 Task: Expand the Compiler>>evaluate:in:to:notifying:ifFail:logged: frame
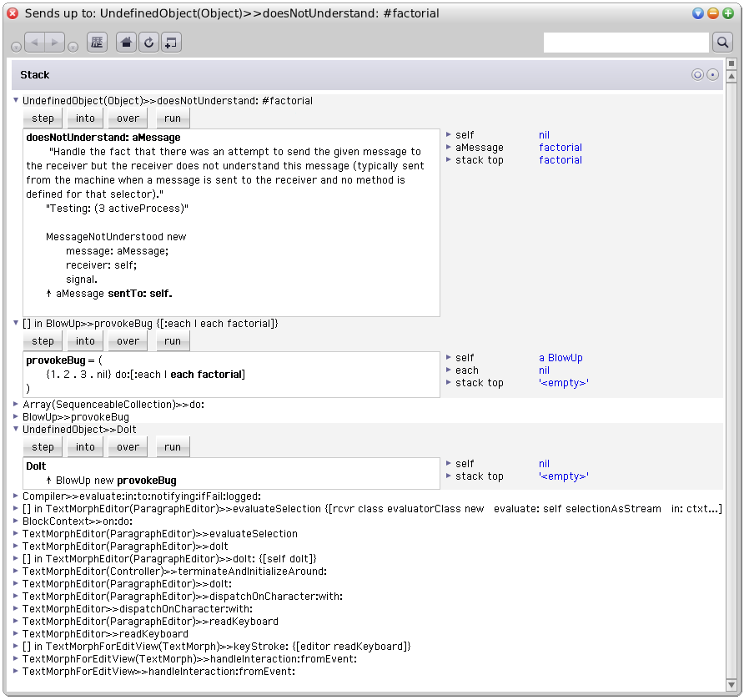click(16, 496)
